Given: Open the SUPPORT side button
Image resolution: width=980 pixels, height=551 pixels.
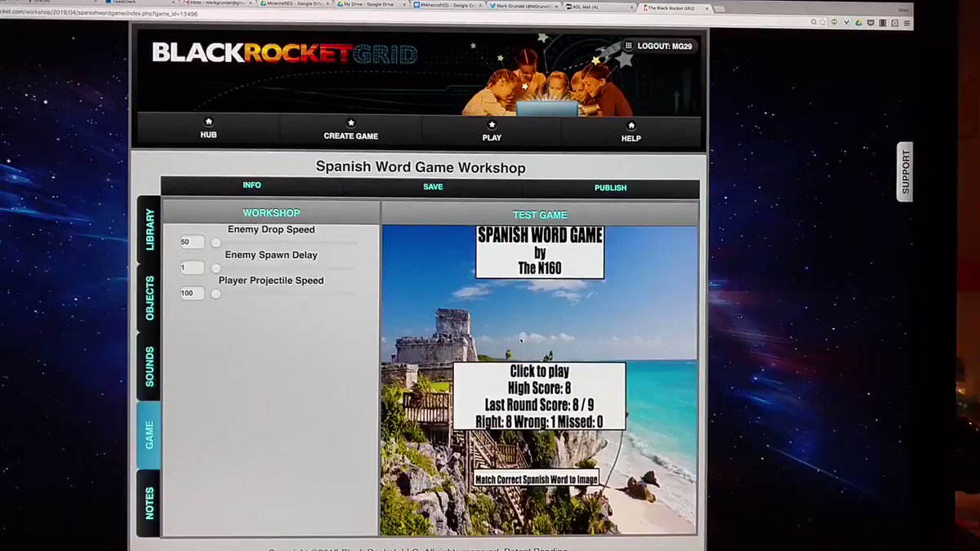Looking at the screenshot, I should (x=905, y=171).
